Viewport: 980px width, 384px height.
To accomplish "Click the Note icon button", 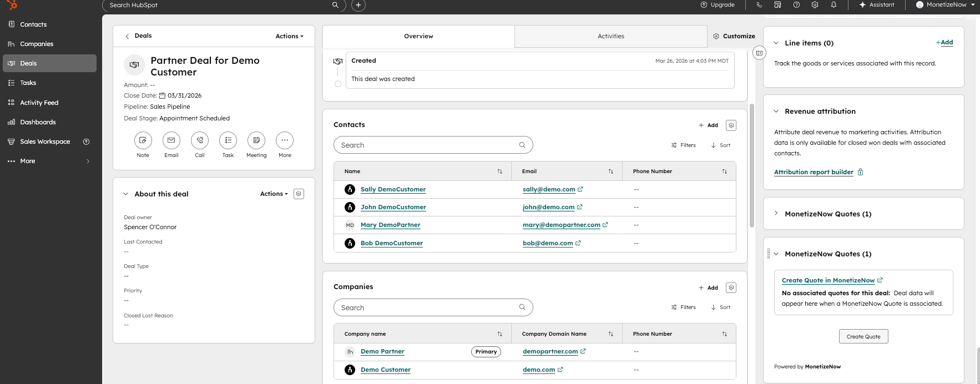I will [x=143, y=140].
